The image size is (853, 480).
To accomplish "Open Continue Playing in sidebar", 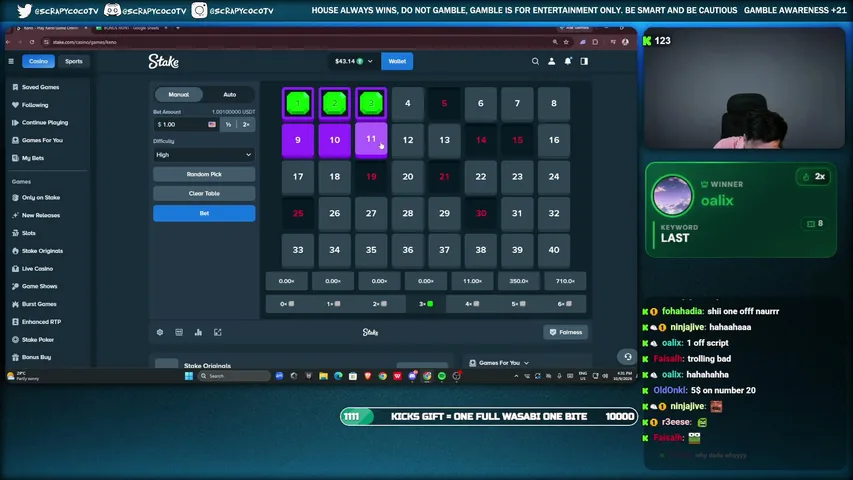I will point(45,122).
